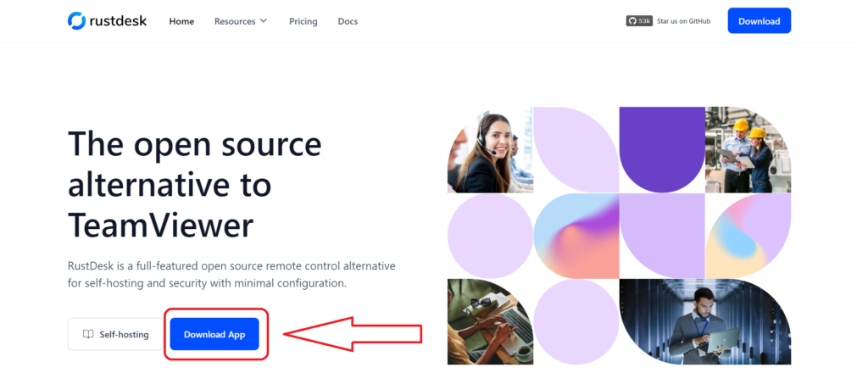
Task: Open the Resources menu
Action: click(241, 21)
